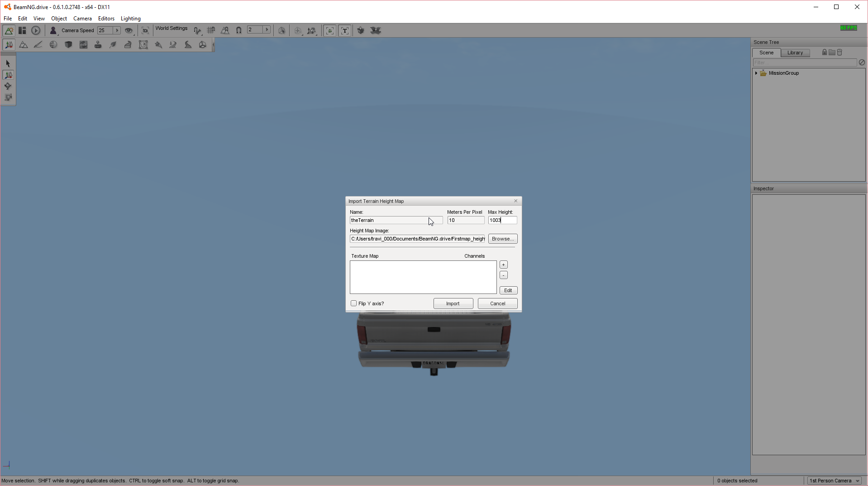Click the Scene Tree lock selection icon

coord(825,52)
